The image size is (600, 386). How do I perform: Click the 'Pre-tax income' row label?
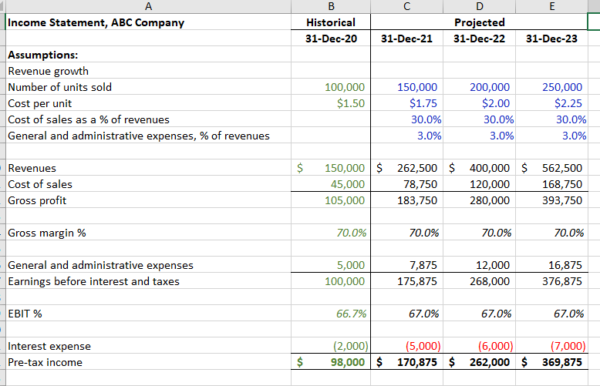(x=45, y=362)
